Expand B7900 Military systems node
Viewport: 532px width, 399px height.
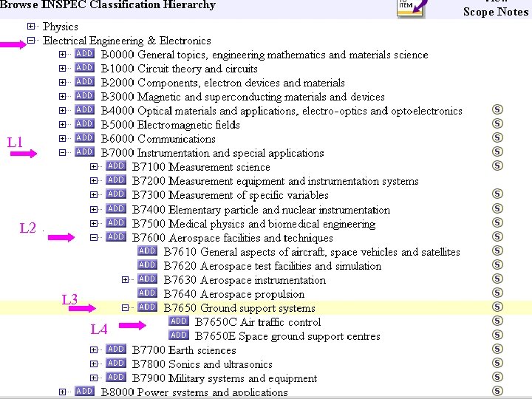click(94, 378)
